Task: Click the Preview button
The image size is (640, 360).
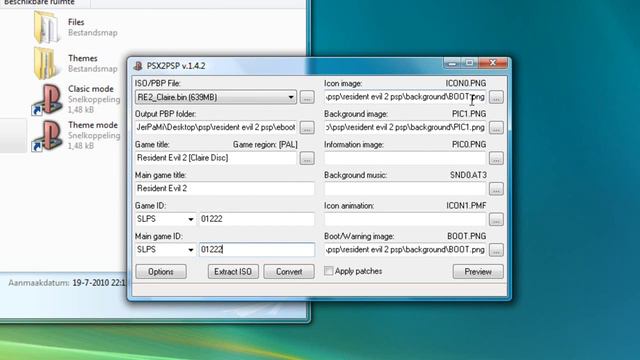Action: [x=478, y=271]
